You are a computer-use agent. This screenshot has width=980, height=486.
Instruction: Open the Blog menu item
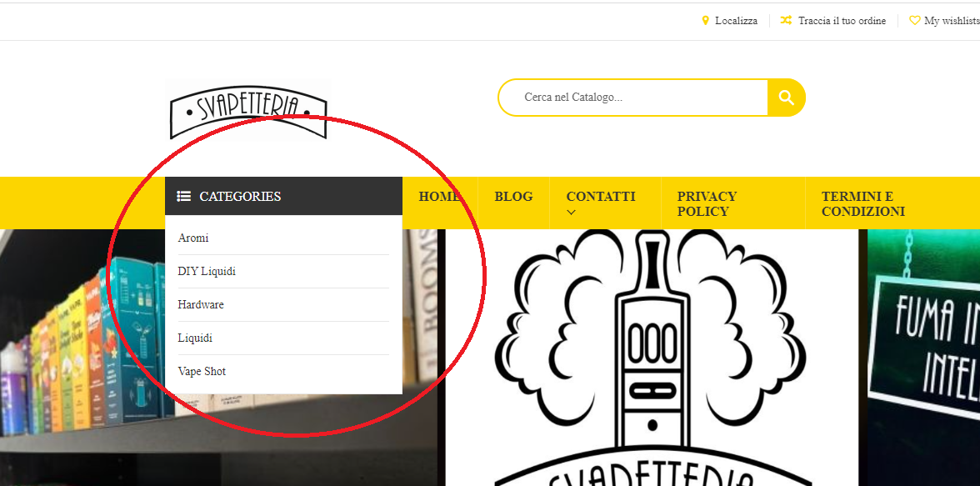[513, 197]
